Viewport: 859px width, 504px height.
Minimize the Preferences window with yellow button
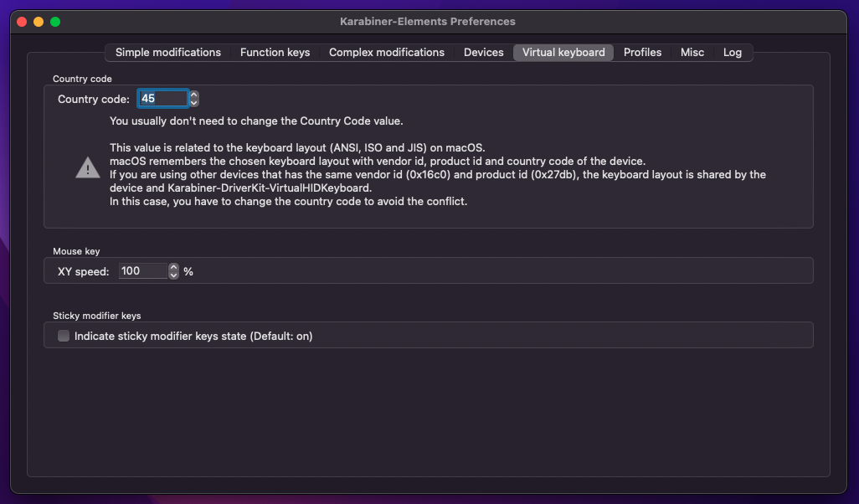[39, 22]
